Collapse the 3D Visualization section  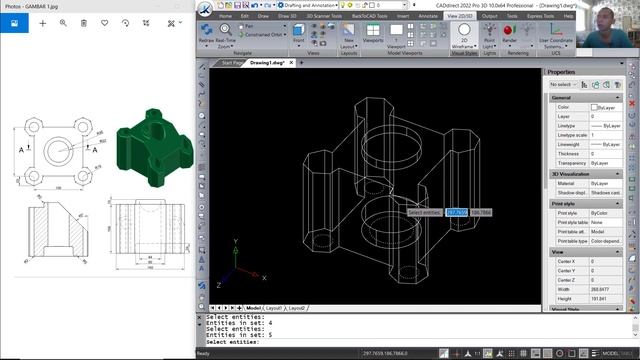[x=617, y=174]
